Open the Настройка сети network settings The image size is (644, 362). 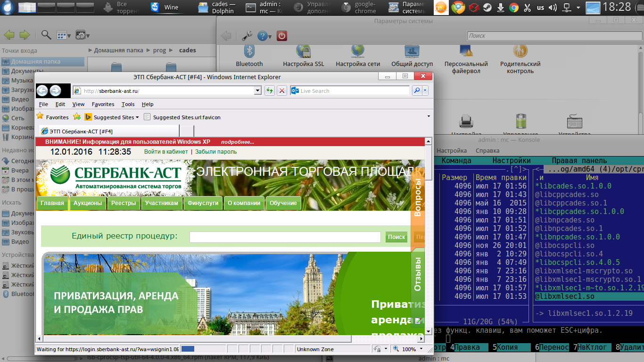(x=358, y=56)
